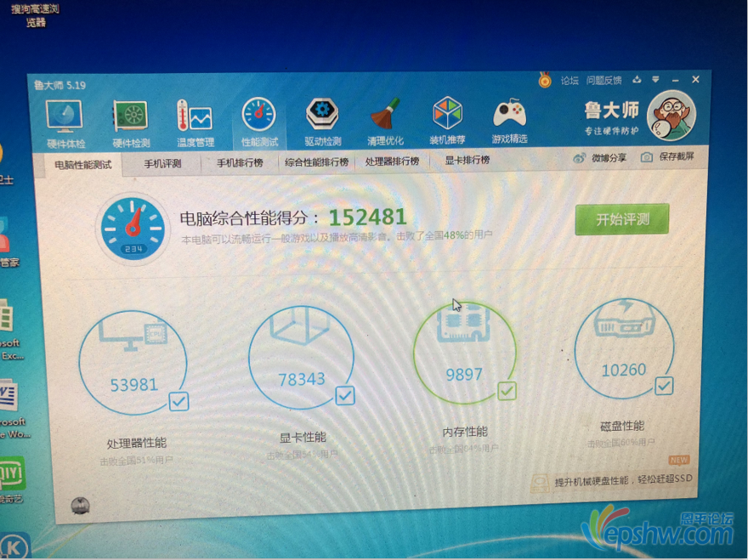Screen dimensions: 748x560
Task: Toggle the 处理器性能 checkbox
Action: pyautogui.click(x=178, y=402)
